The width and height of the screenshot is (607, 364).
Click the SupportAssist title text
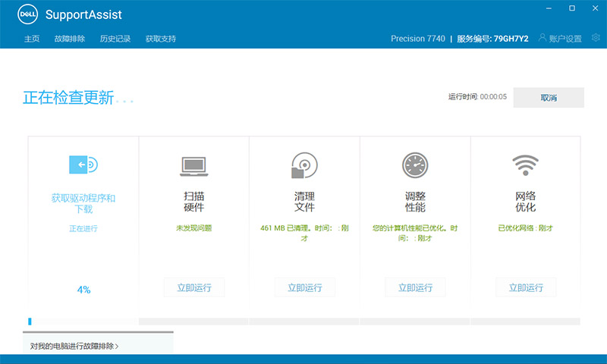click(83, 14)
